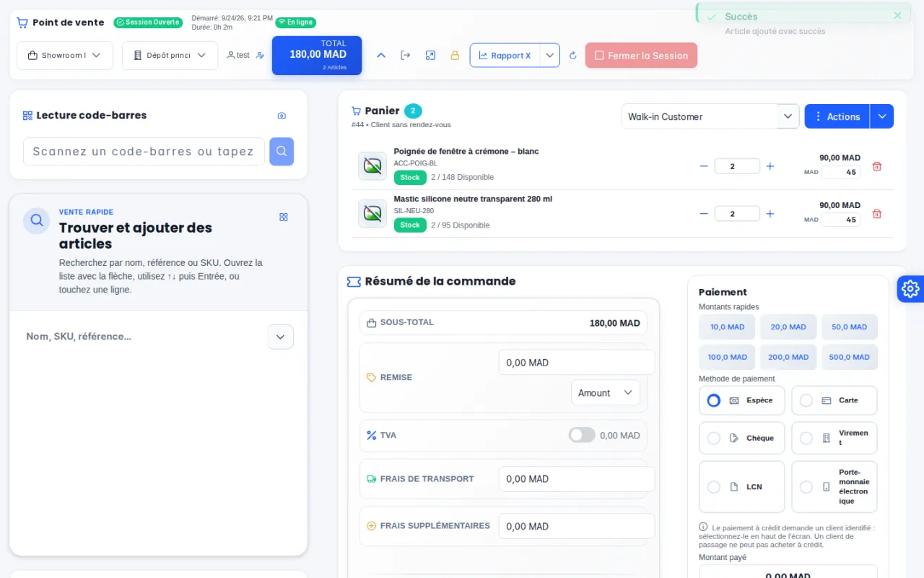Delete the Mastic silicone item from cart
The height and width of the screenshot is (578, 924).
[x=877, y=214]
